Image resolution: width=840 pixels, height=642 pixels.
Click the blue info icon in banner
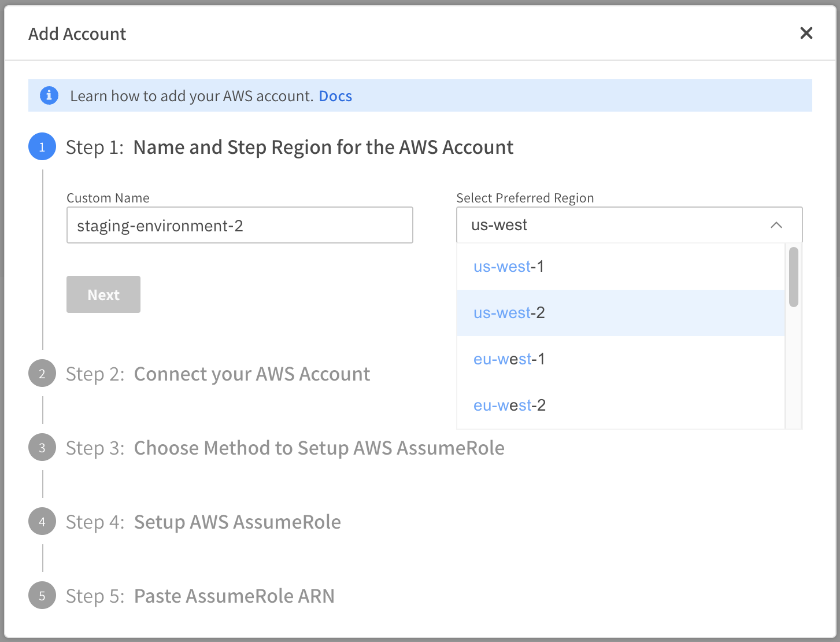pos(49,95)
